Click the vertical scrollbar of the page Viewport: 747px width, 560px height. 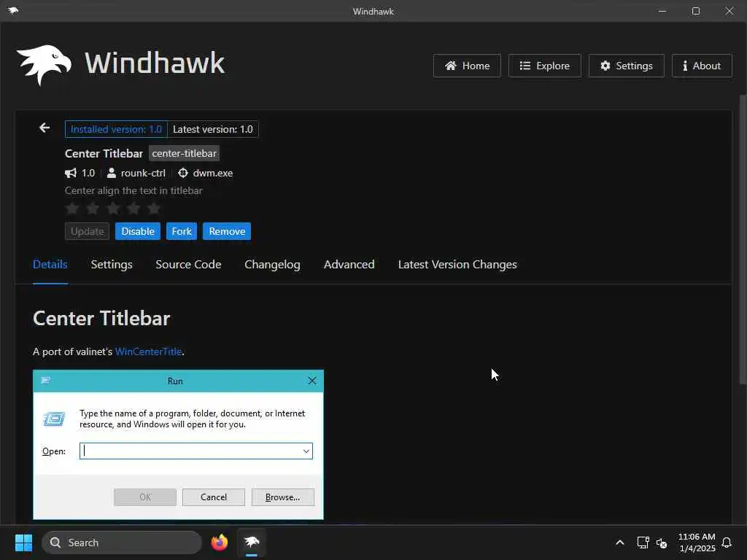coord(743,238)
